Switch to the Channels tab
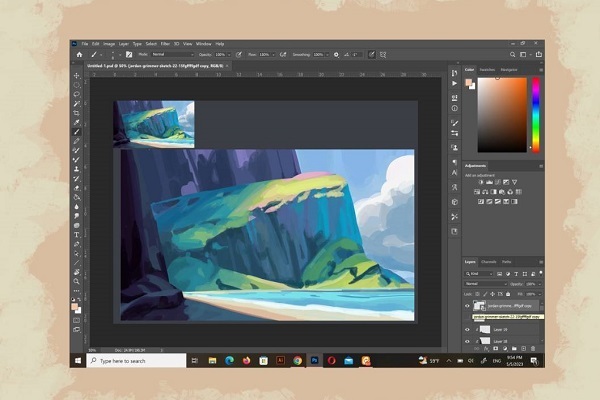Screen dimensions: 600x400 (488, 262)
